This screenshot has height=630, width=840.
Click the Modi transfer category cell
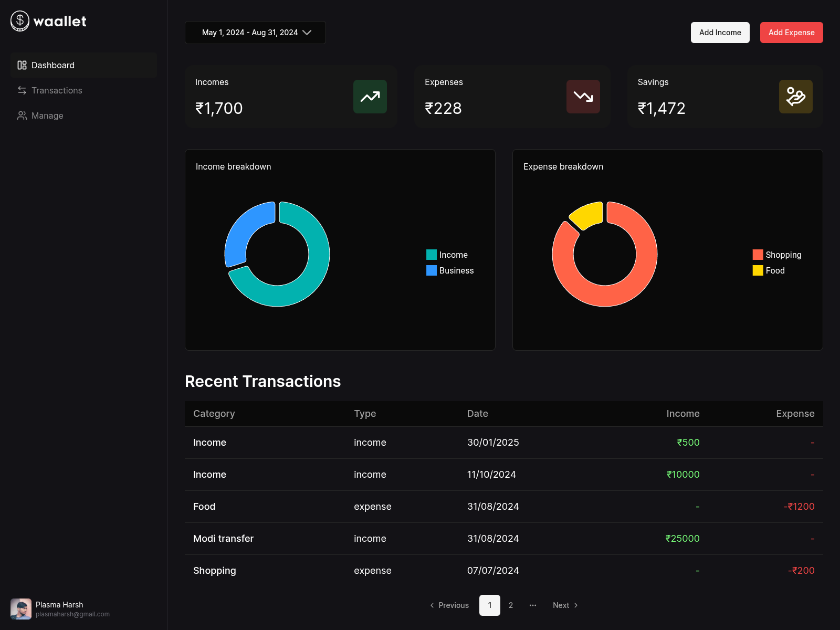pos(223,539)
